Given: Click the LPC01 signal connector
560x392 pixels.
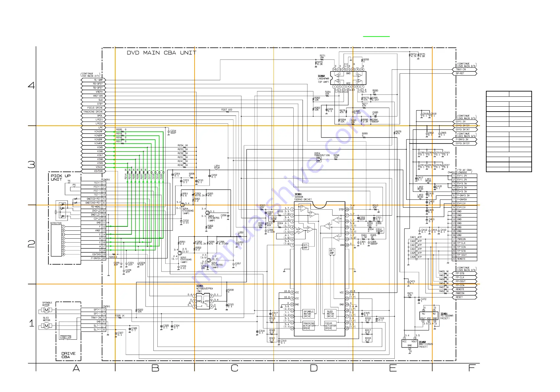Looking at the screenshot, I should pyautogui.click(x=93, y=119).
